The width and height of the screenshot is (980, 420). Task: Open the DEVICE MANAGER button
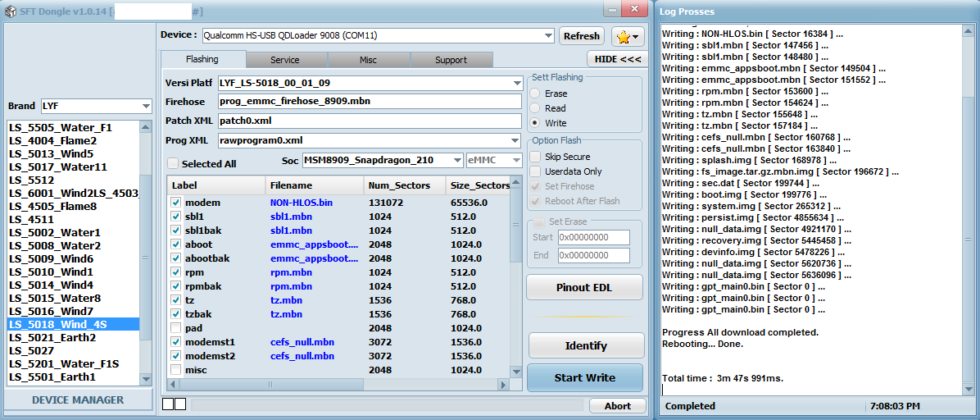tap(78, 400)
